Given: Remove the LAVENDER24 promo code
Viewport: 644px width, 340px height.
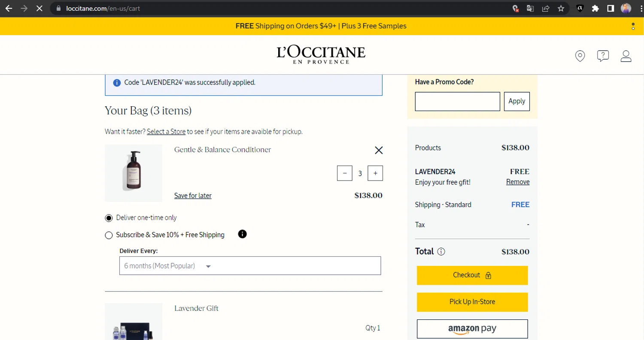Looking at the screenshot, I should tap(518, 182).
